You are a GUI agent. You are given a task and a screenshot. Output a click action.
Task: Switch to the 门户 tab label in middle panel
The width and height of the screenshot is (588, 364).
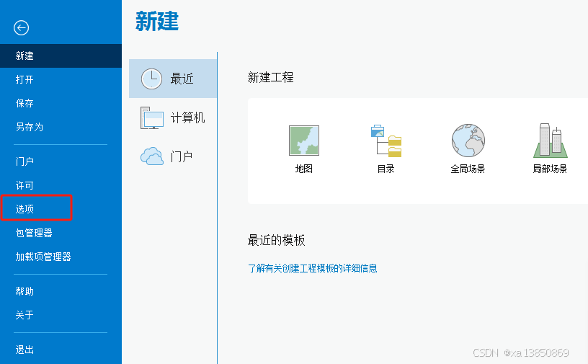coord(182,156)
